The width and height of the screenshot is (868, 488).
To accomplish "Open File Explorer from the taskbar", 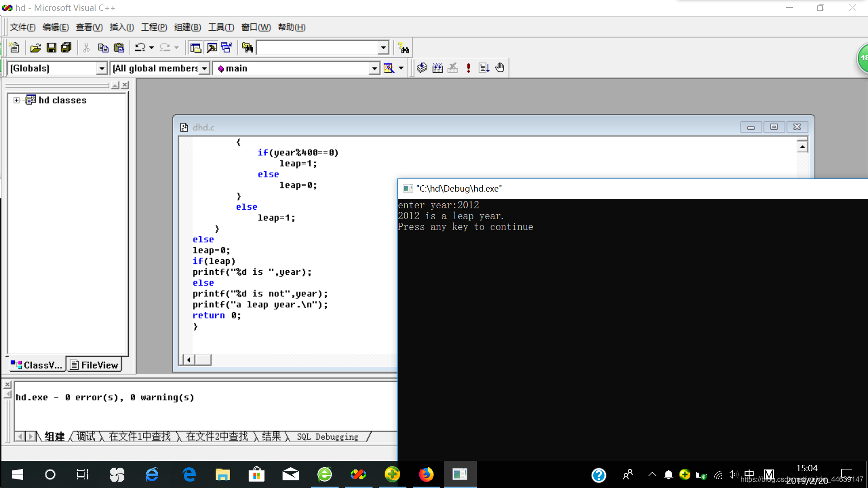I will point(222,474).
